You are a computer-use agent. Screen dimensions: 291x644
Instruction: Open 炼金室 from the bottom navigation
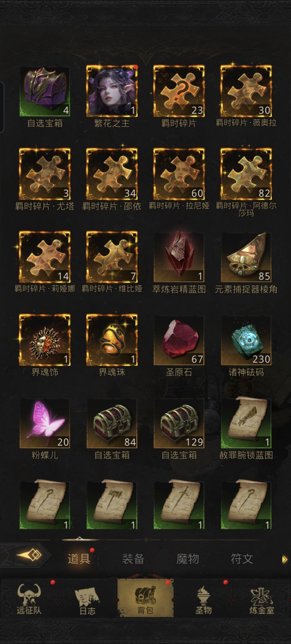(261, 598)
